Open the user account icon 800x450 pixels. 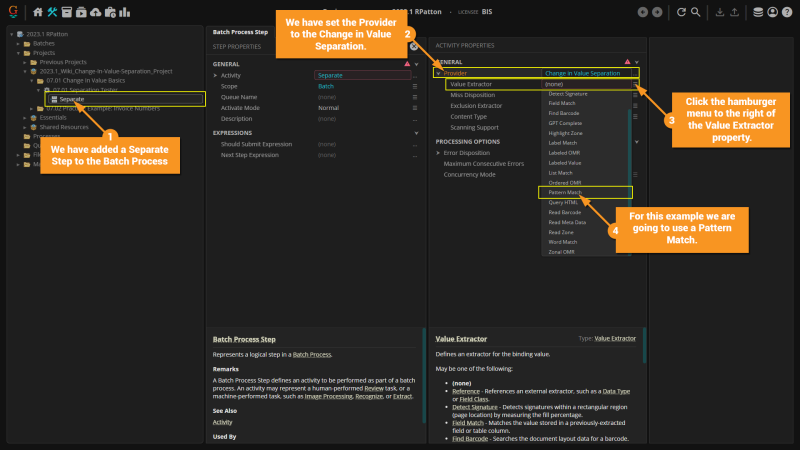point(772,12)
